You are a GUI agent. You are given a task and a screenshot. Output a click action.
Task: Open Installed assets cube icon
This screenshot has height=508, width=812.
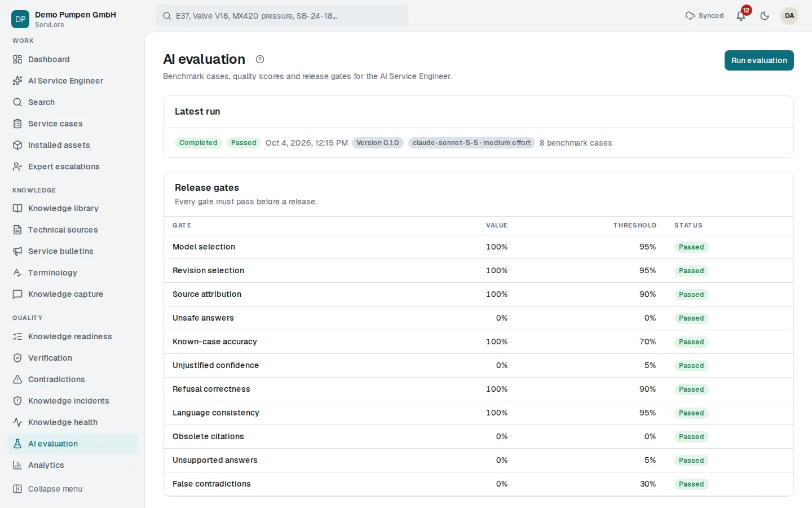pos(17,145)
